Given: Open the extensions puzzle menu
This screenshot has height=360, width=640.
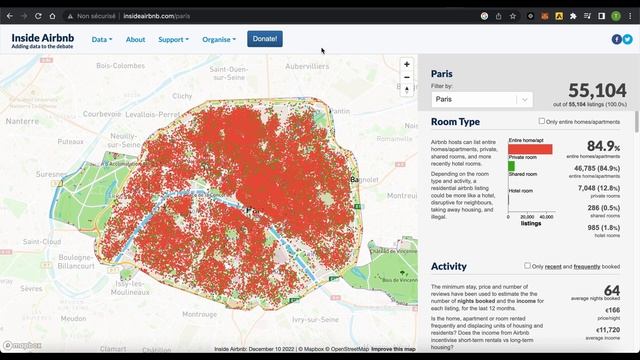Looking at the screenshot, I should (573, 16).
